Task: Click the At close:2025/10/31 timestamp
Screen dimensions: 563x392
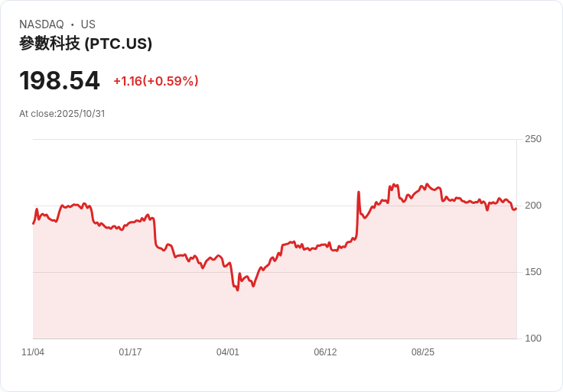Action: (x=62, y=114)
